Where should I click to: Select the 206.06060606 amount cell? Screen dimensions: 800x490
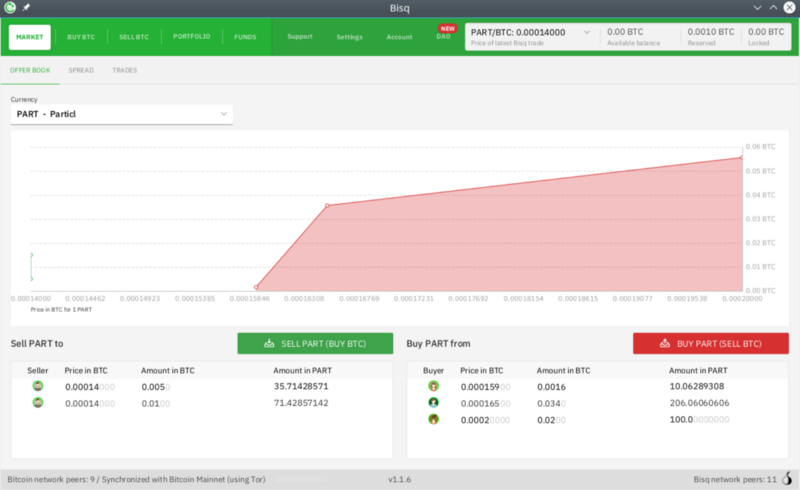point(699,403)
